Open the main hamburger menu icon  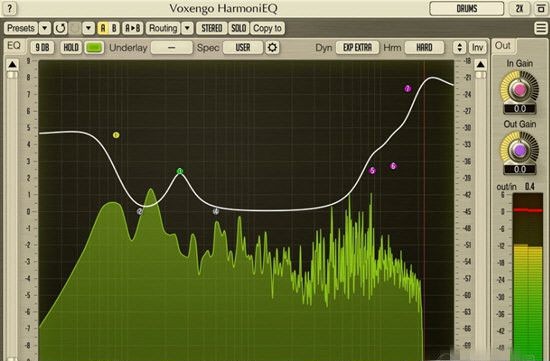tap(541, 28)
